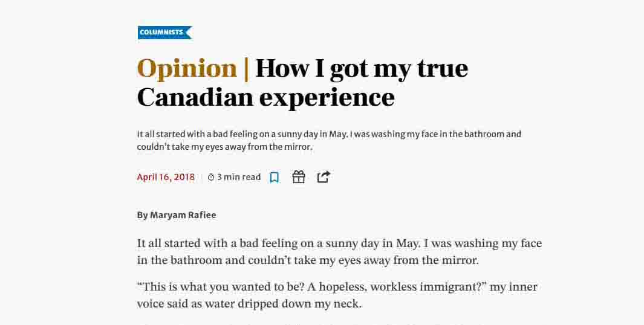Click the grey summary text below the headline
This screenshot has height=325, width=644.
pos(329,140)
